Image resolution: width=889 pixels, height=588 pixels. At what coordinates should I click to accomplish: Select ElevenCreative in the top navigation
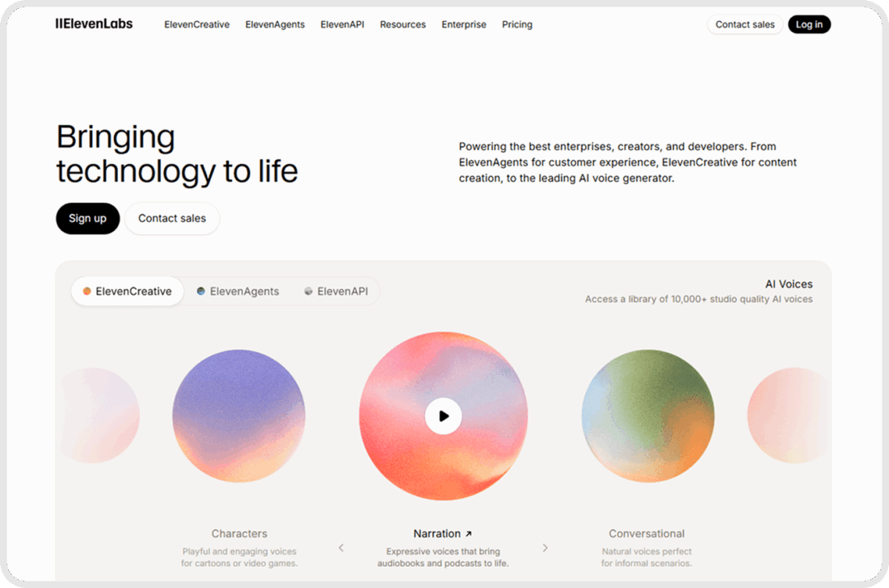(x=196, y=24)
